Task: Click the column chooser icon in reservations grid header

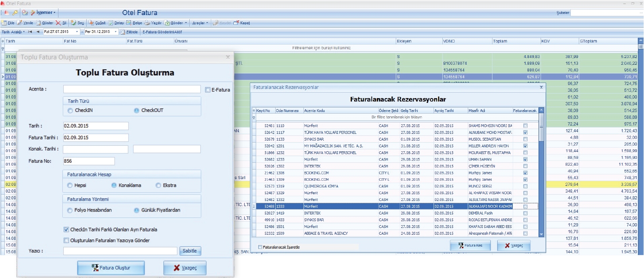Action: [254, 110]
